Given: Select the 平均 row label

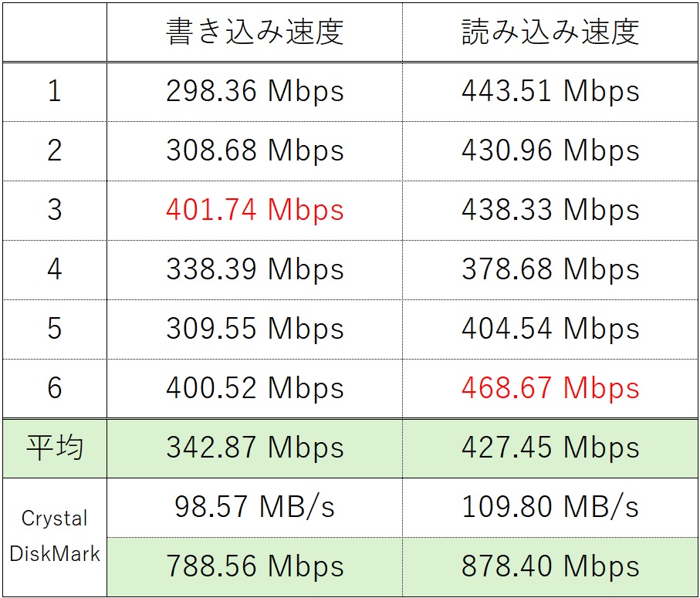Looking at the screenshot, I should 54,448.
